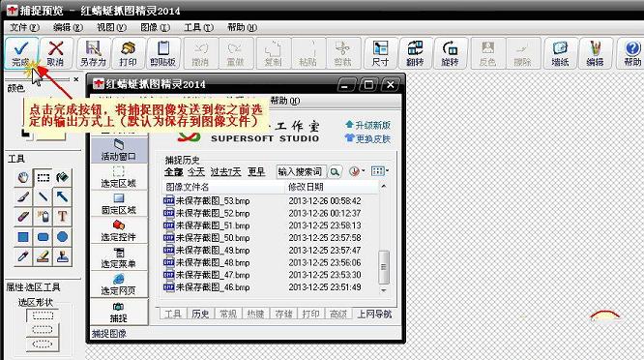Open the 上网导航 tab
Viewport: 644px width, 360px height.
click(374, 314)
